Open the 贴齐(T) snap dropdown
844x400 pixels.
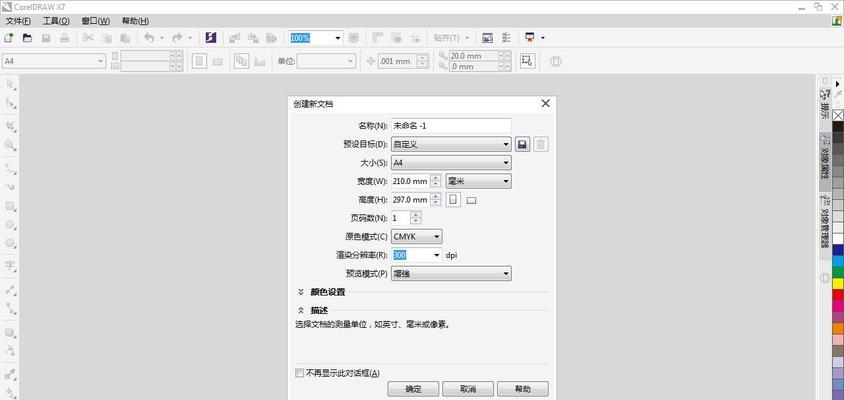[451, 38]
